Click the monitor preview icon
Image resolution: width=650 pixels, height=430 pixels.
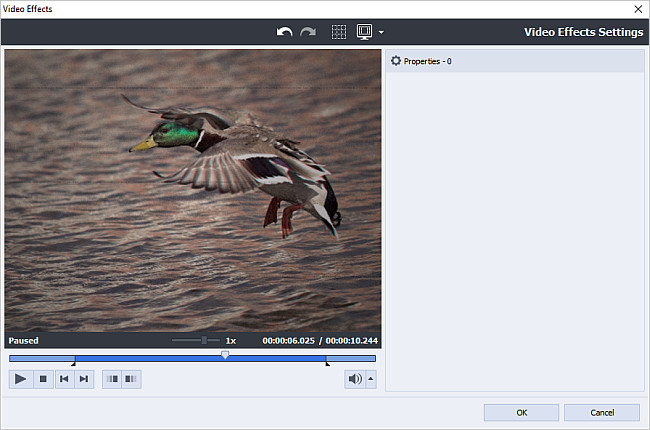click(364, 32)
